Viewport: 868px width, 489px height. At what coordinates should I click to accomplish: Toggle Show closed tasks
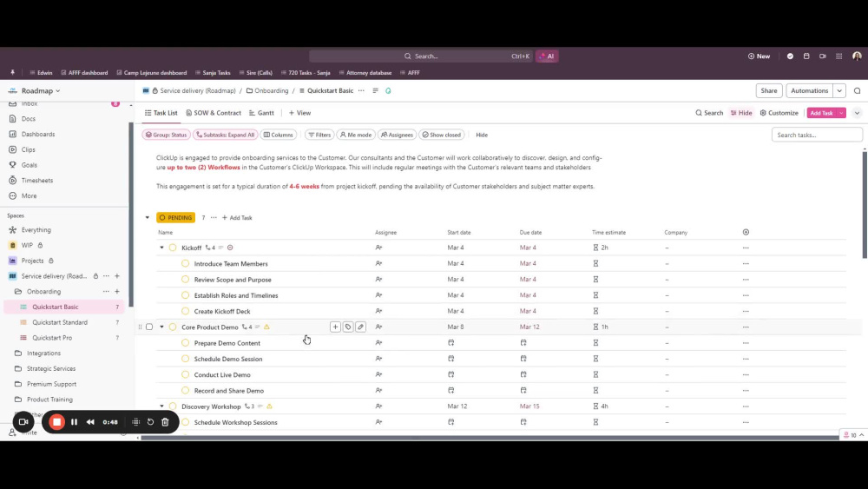click(441, 135)
